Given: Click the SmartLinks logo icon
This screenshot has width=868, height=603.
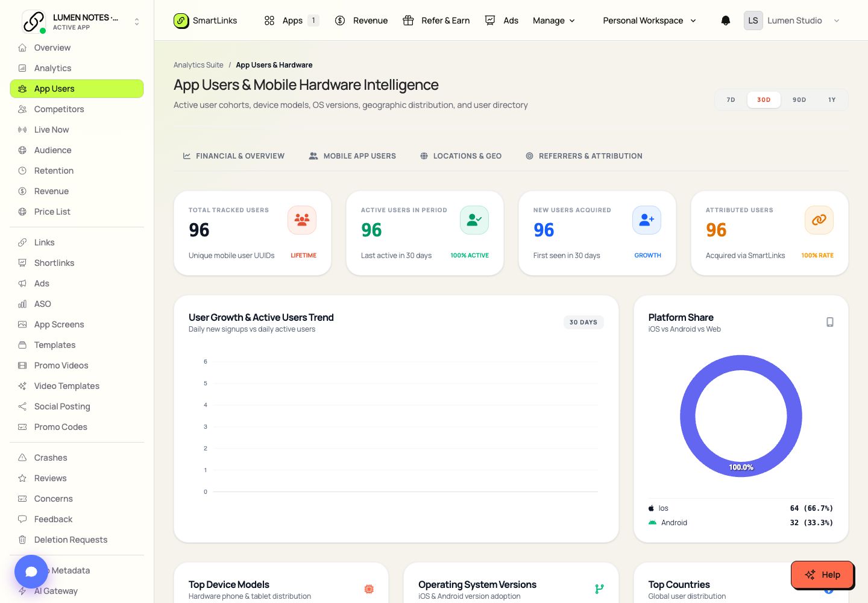Looking at the screenshot, I should (x=181, y=21).
